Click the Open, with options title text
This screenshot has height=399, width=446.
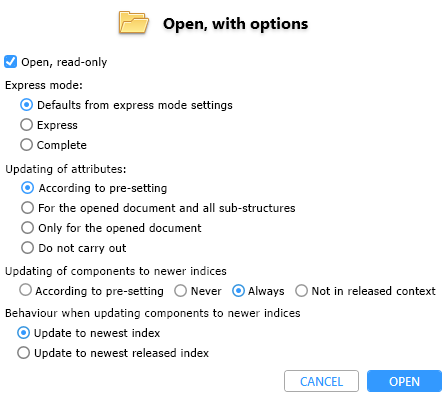point(235,24)
